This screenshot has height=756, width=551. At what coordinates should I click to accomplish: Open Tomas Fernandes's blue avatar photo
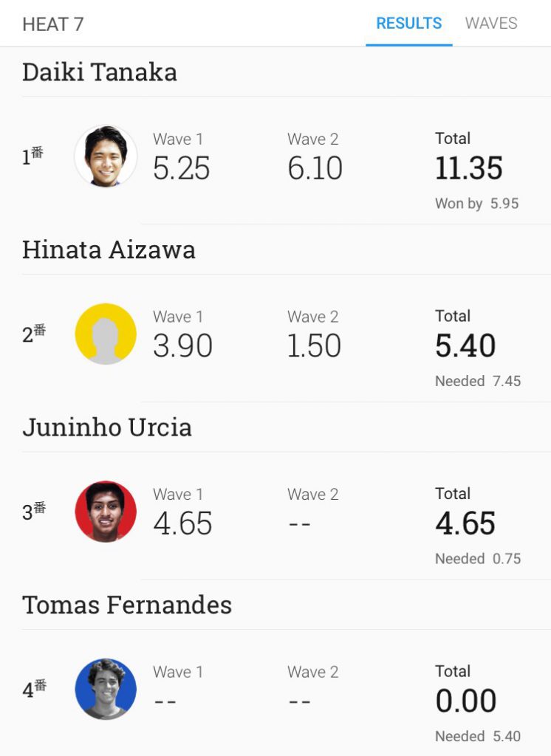(106, 689)
